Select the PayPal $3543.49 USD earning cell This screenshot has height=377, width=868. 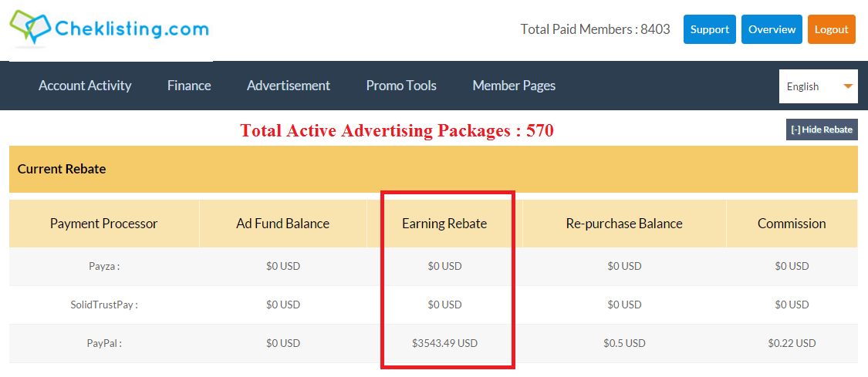pyautogui.click(x=444, y=343)
